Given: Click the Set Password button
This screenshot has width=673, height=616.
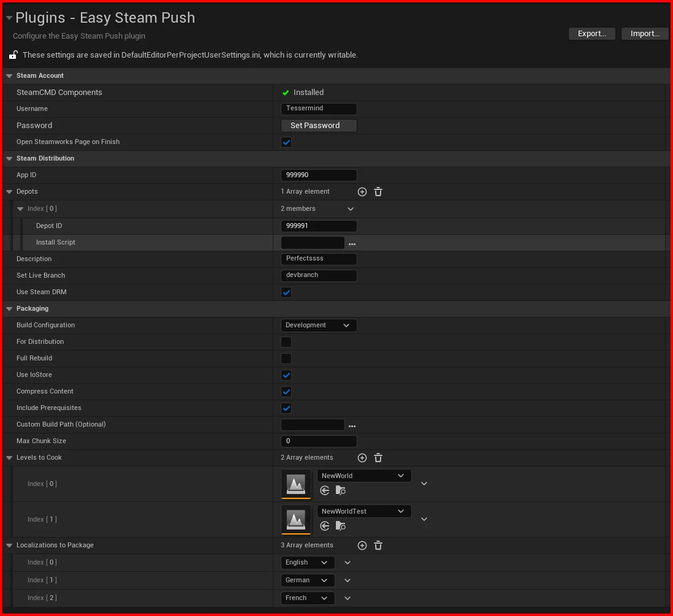Looking at the screenshot, I should pos(318,126).
